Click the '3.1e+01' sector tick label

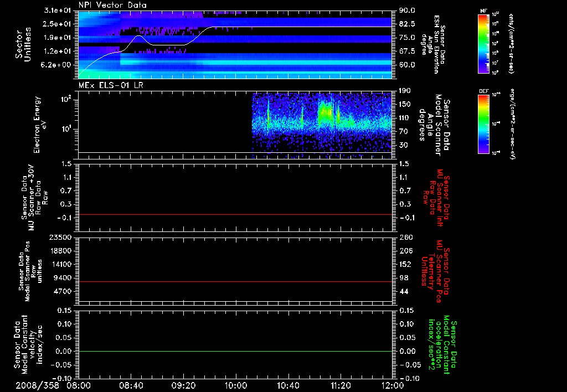(58, 11)
